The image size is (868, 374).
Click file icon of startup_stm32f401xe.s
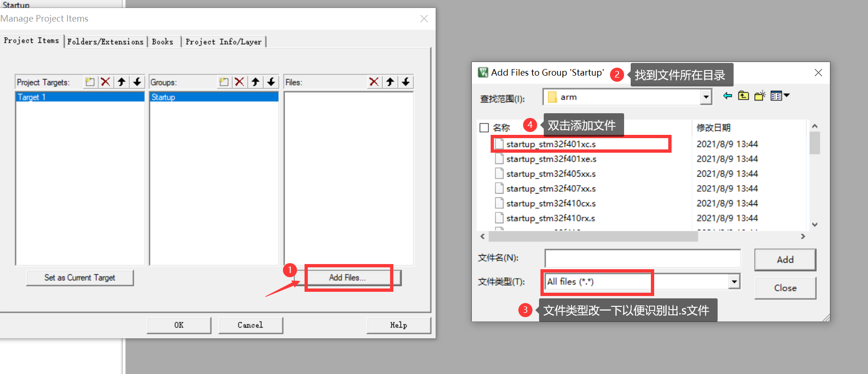(499, 159)
